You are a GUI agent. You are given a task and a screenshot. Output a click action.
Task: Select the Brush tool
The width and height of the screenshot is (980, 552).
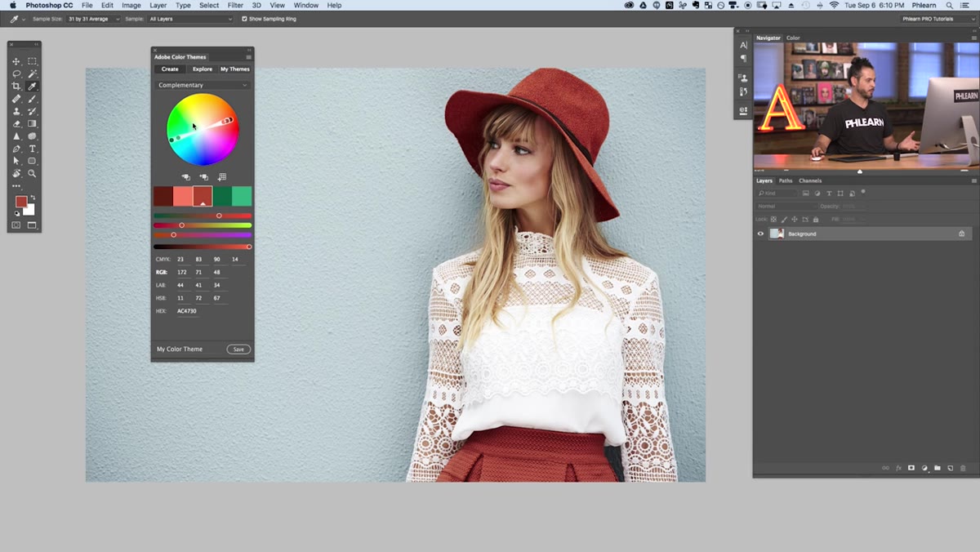32,99
